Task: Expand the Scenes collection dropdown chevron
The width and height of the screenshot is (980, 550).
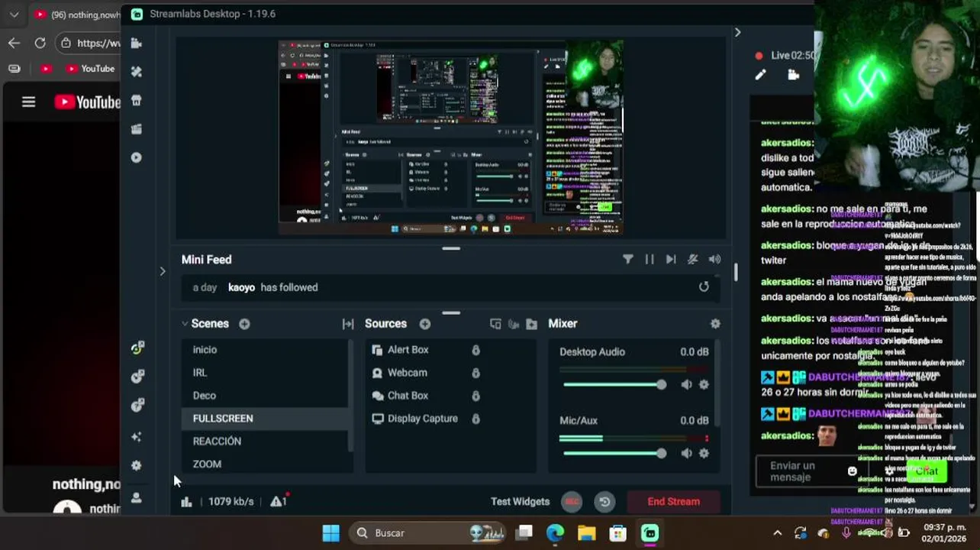Action: [x=185, y=324]
